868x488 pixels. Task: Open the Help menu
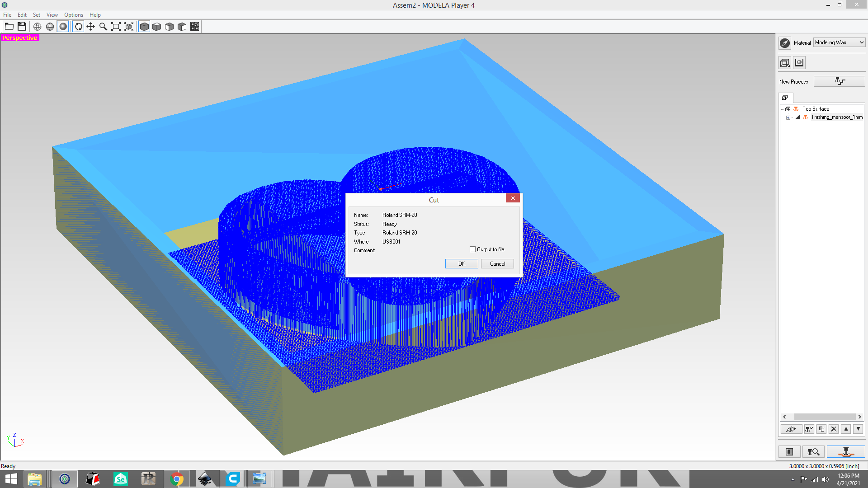point(95,15)
